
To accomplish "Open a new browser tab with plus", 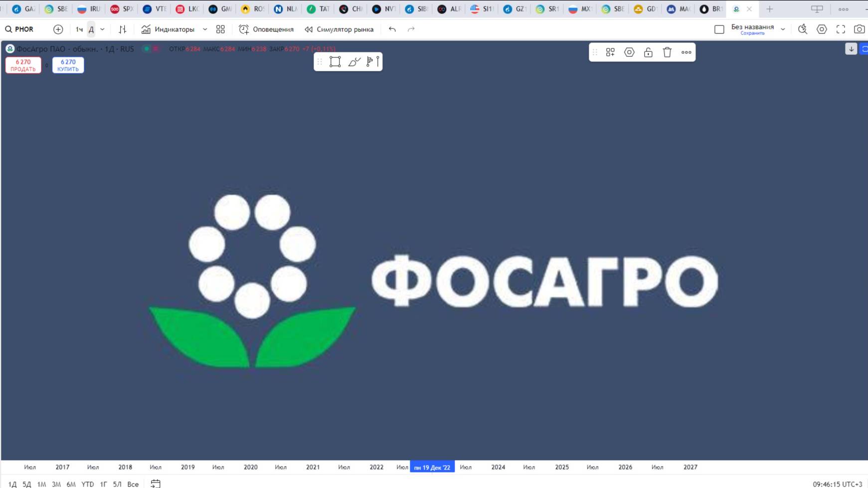I will coord(770,9).
